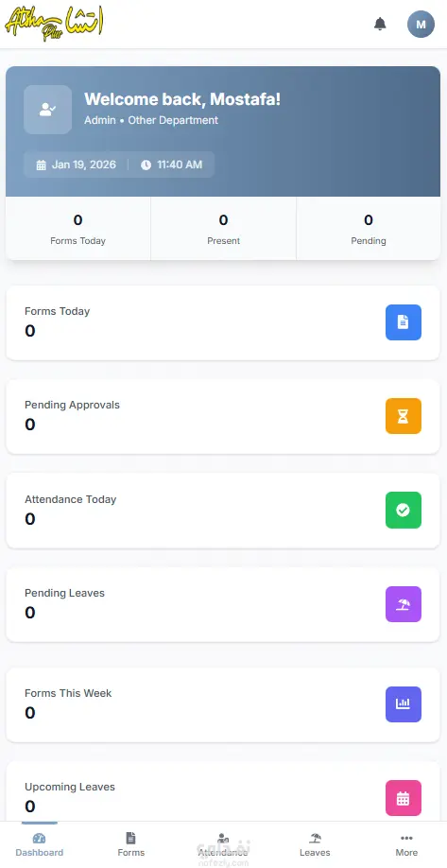Switch to the Dashboard tab
This screenshot has width=447, height=868.
[x=40, y=844]
